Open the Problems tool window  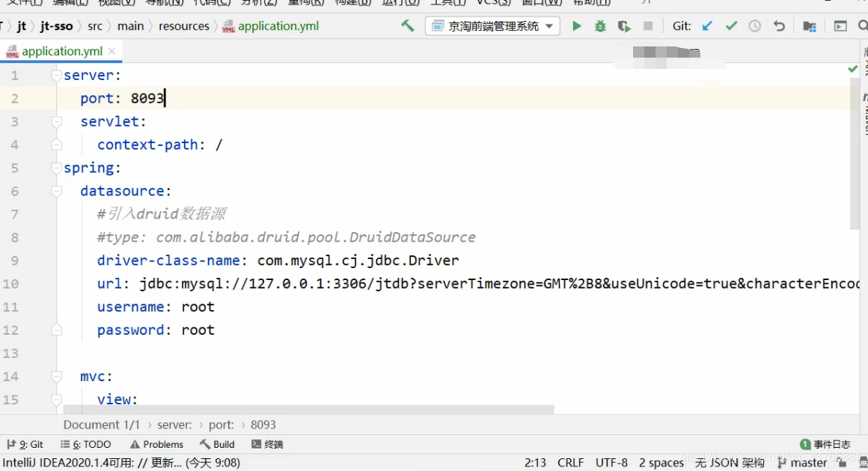[x=156, y=444]
